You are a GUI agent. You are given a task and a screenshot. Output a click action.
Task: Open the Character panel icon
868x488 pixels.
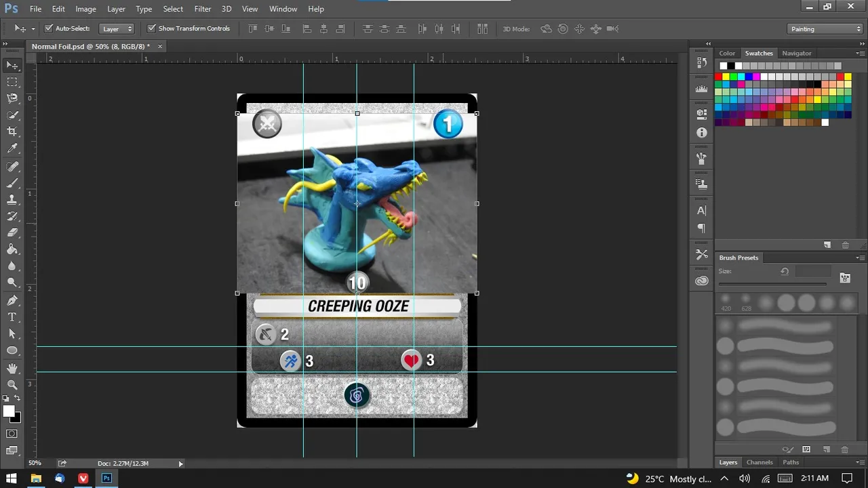(x=702, y=210)
